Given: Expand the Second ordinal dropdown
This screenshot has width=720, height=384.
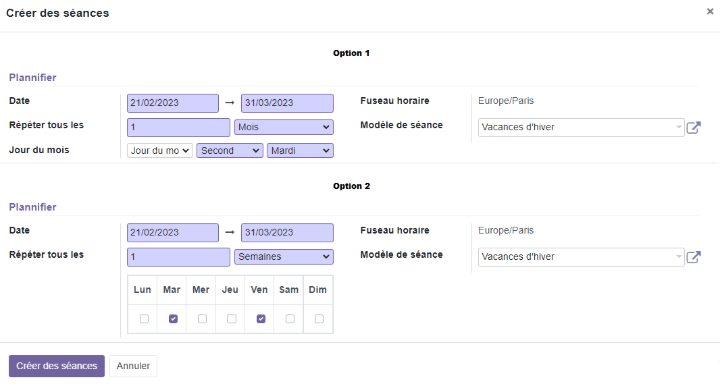Looking at the screenshot, I should [x=230, y=151].
